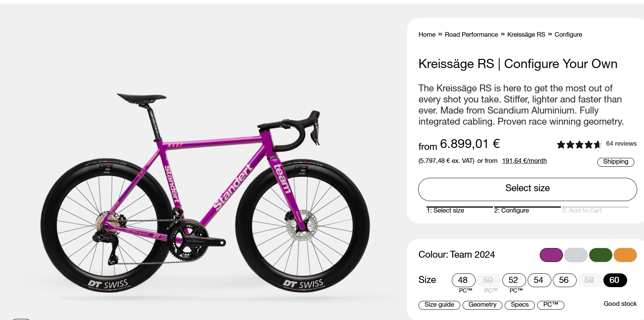
Task: Select frame size 52
Action: (514, 280)
